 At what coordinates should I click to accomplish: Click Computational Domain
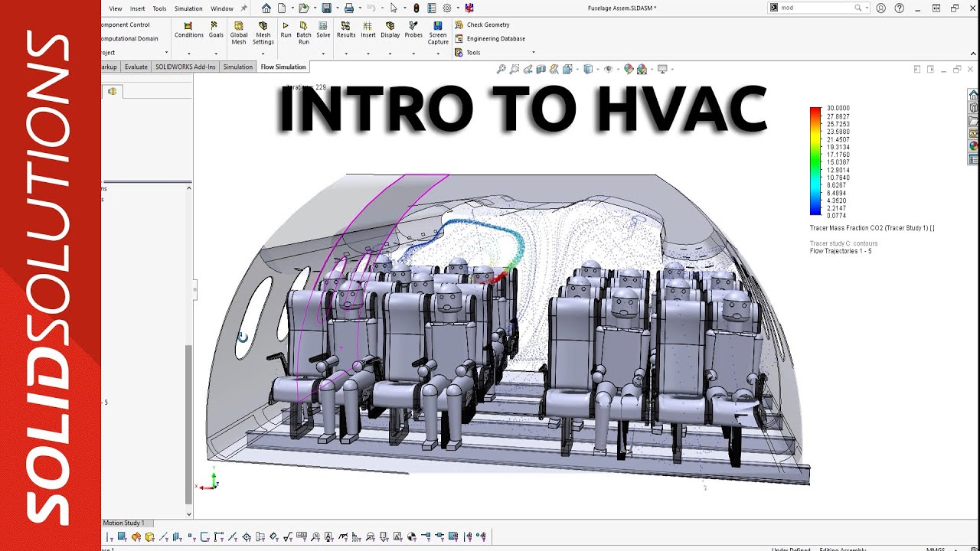pos(129,38)
